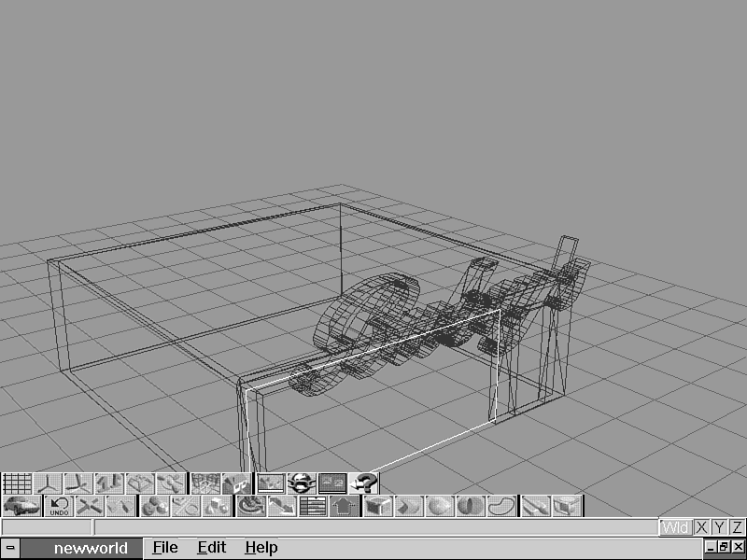Open the Help menu

tap(261, 548)
